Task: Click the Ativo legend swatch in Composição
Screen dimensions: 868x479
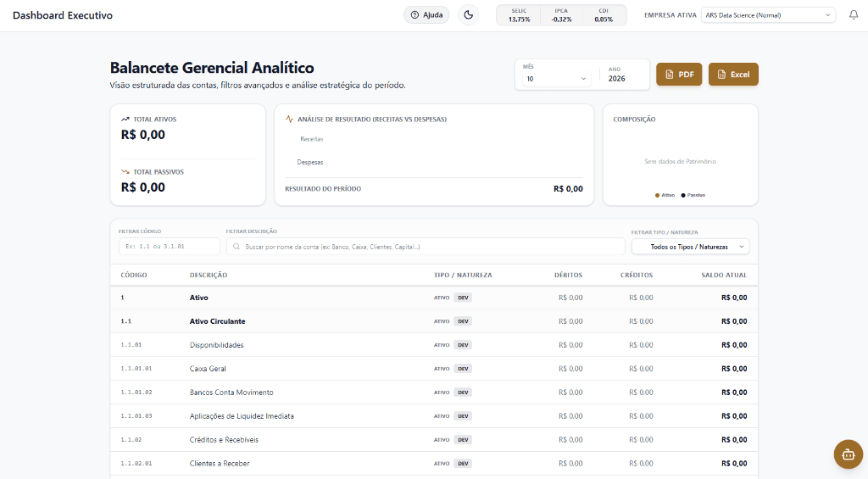Action: click(x=657, y=196)
